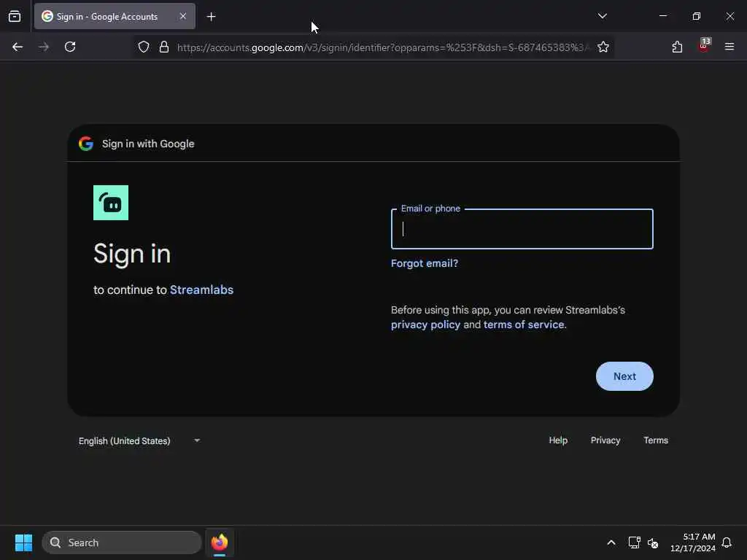This screenshot has width=747, height=560.
Task: Open the Windows Start menu
Action: click(x=23, y=542)
